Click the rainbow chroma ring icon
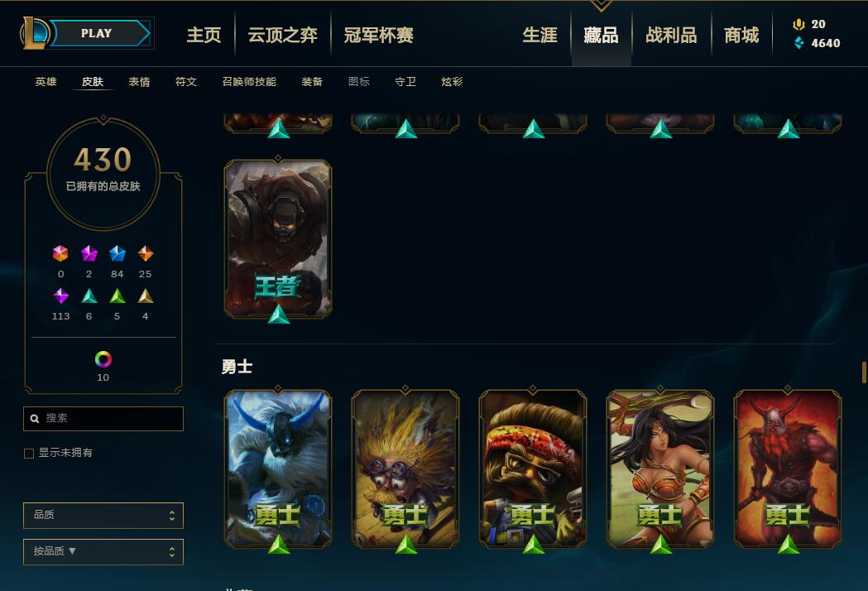This screenshot has height=591, width=868. [103, 359]
